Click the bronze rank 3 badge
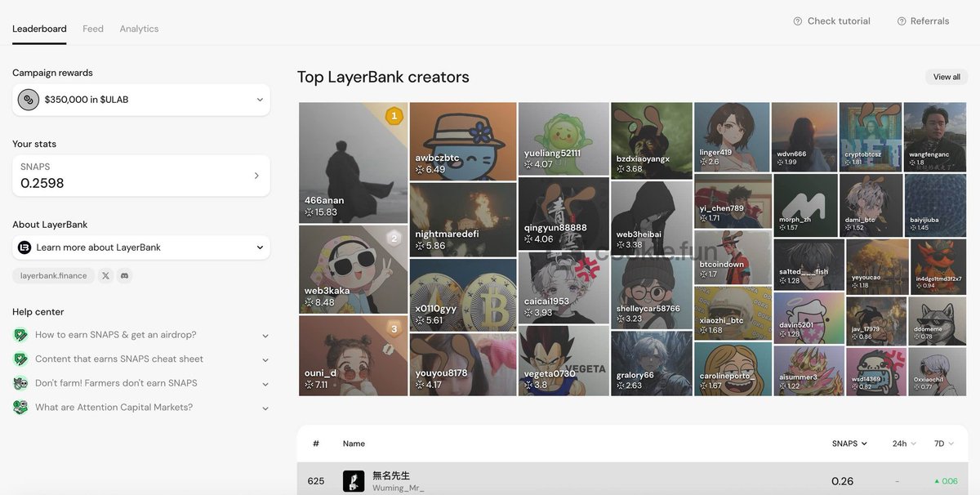The image size is (980, 495). click(394, 329)
